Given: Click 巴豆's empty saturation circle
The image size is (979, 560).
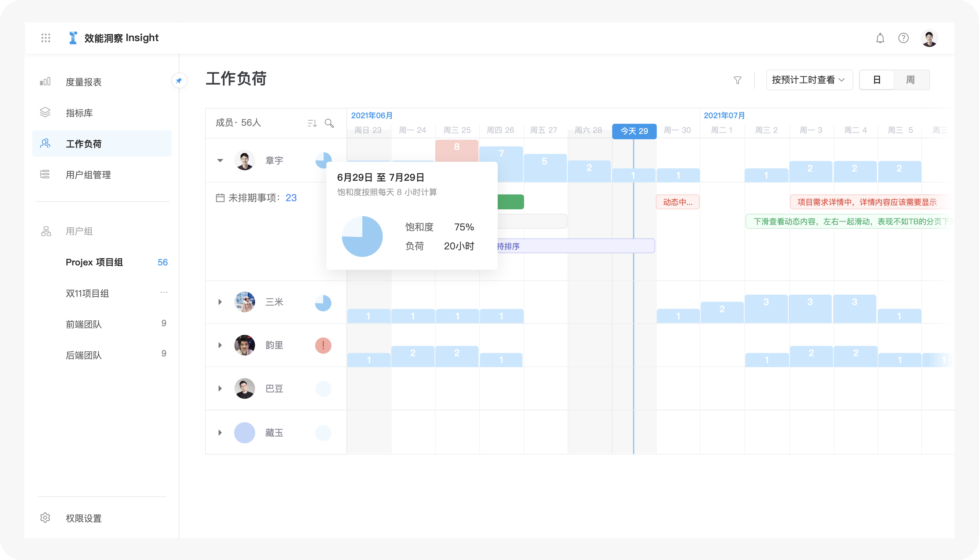Looking at the screenshot, I should 323,389.
